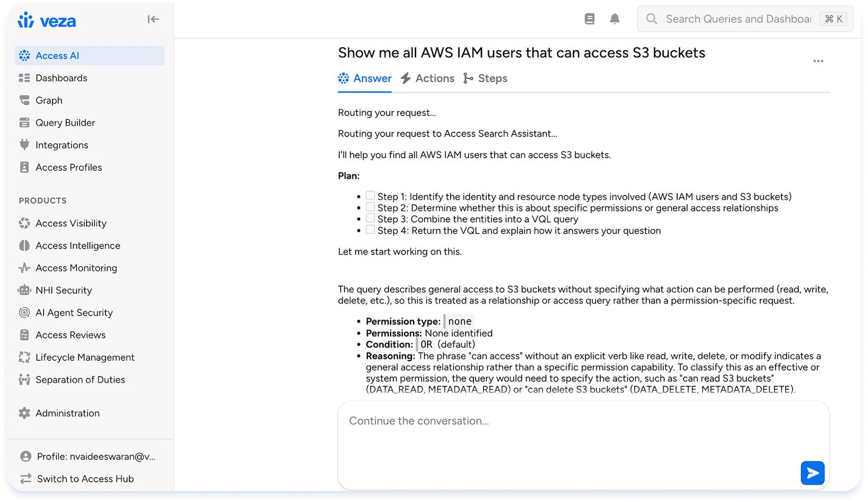Open the documentation book icon
The height and width of the screenshot is (503, 868).
590,19
